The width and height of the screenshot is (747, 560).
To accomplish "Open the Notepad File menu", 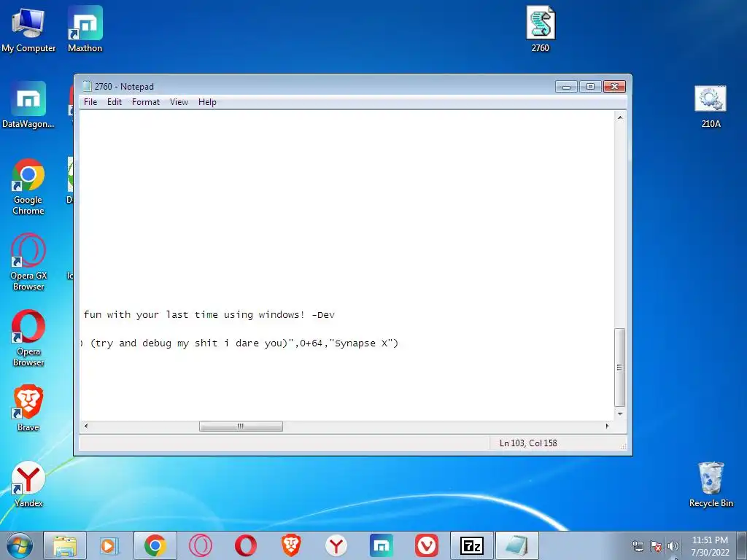I will click(90, 102).
